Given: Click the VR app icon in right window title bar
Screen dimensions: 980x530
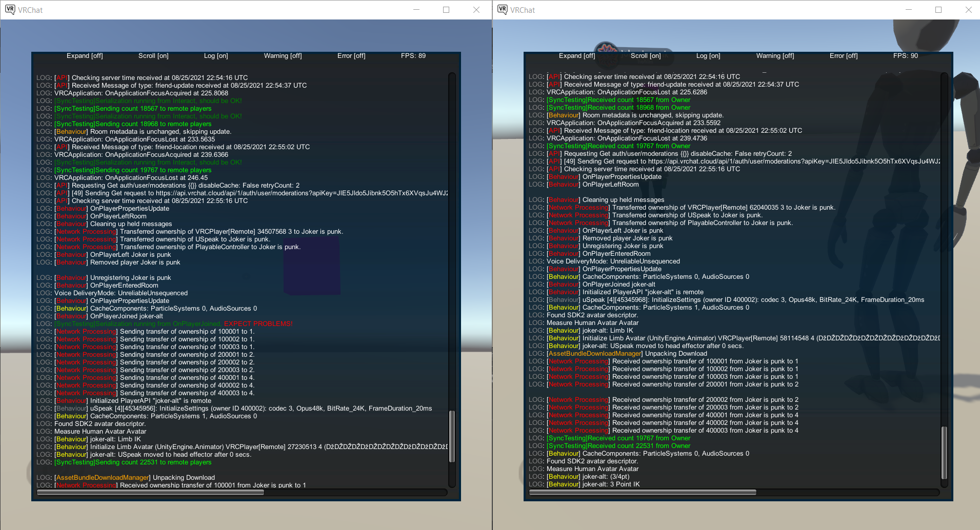Looking at the screenshot, I should coord(502,10).
